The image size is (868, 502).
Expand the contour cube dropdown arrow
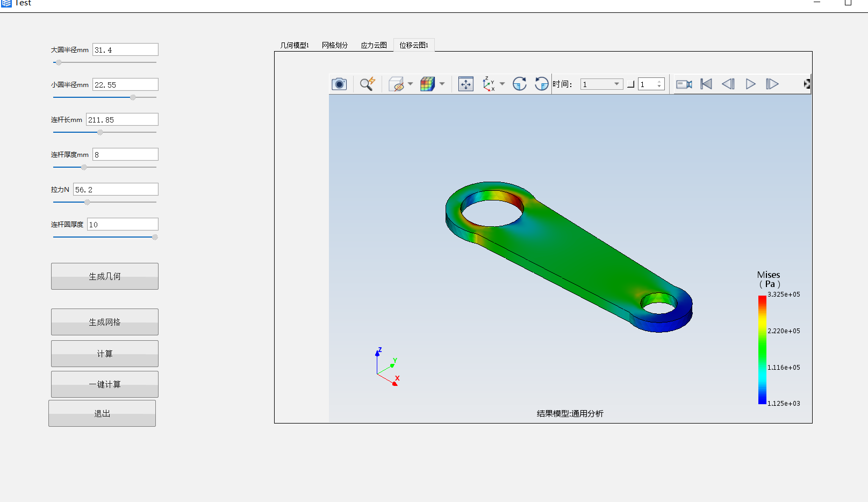click(x=442, y=84)
